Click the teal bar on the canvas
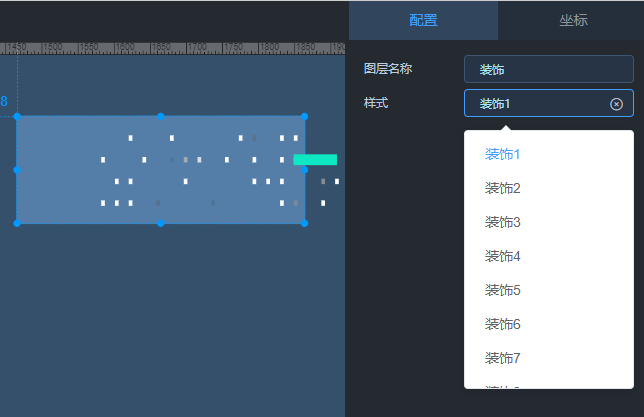Viewport: 644px width, 417px height. coord(316,160)
